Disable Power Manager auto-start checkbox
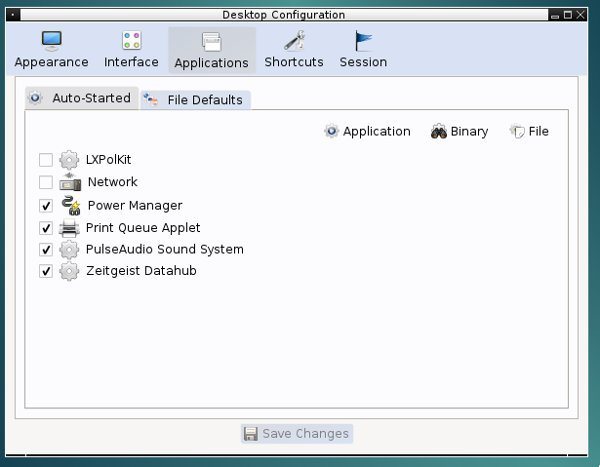Image resolution: width=600 pixels, height=467 pixels. click(x=46, y=206)
